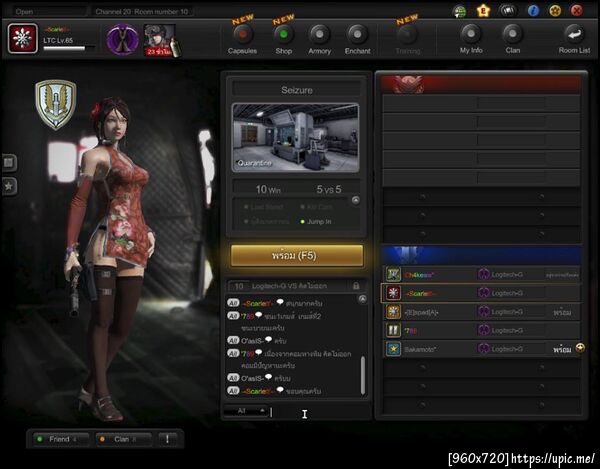Click the red team header banner
The height and width of the screenshot is (469, 600).
[x=481, y=84]
